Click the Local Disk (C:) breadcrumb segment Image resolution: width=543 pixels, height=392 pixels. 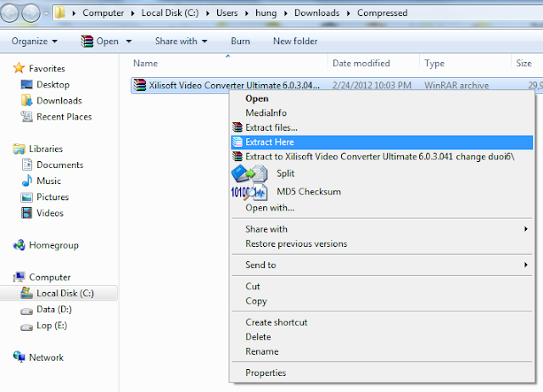[x=170, y=14]
